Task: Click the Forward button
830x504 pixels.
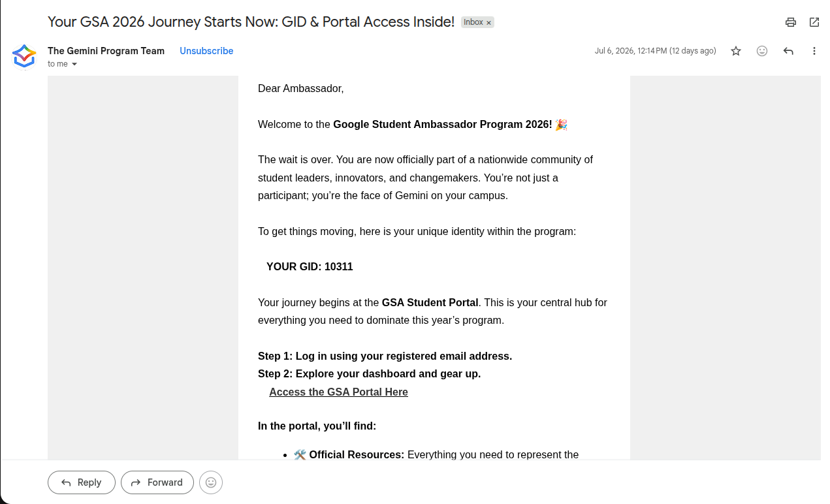Action: coord(157,482)
